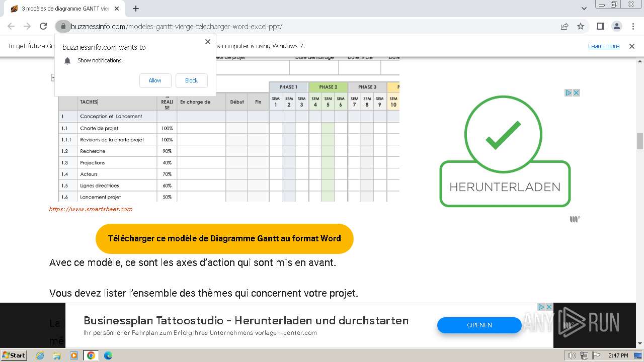Image resolution: width=644 pixels, height=362 pixels.
Task: Bookmark this page with the star icon
Action: tap(581, 26)
